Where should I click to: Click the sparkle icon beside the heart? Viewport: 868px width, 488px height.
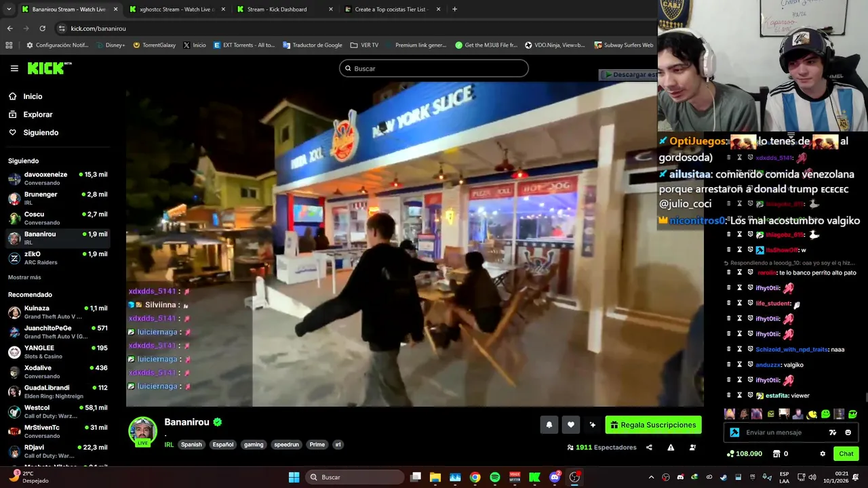[x=593, y=425]
